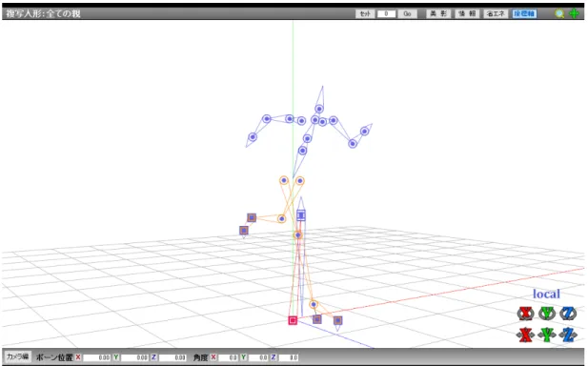The width and height of the screenshot is (588, 366).
Task: Click the red X move handle icon
Action: point(525,335)
